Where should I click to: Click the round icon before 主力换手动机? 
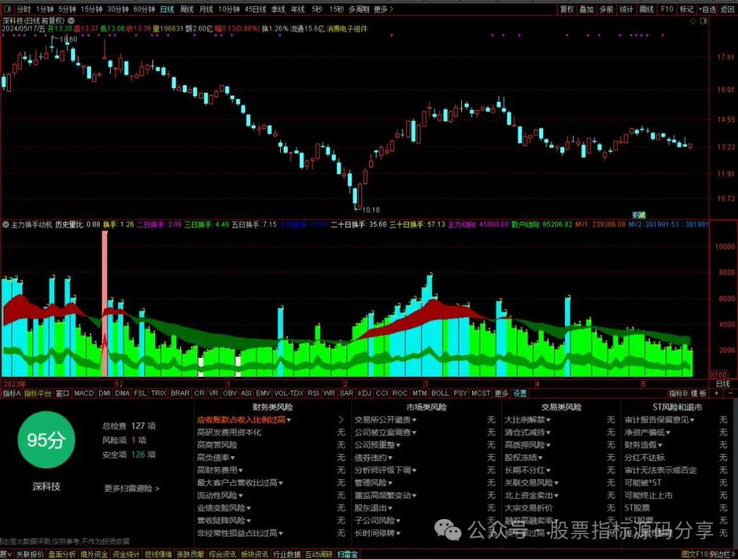[5, 225]
